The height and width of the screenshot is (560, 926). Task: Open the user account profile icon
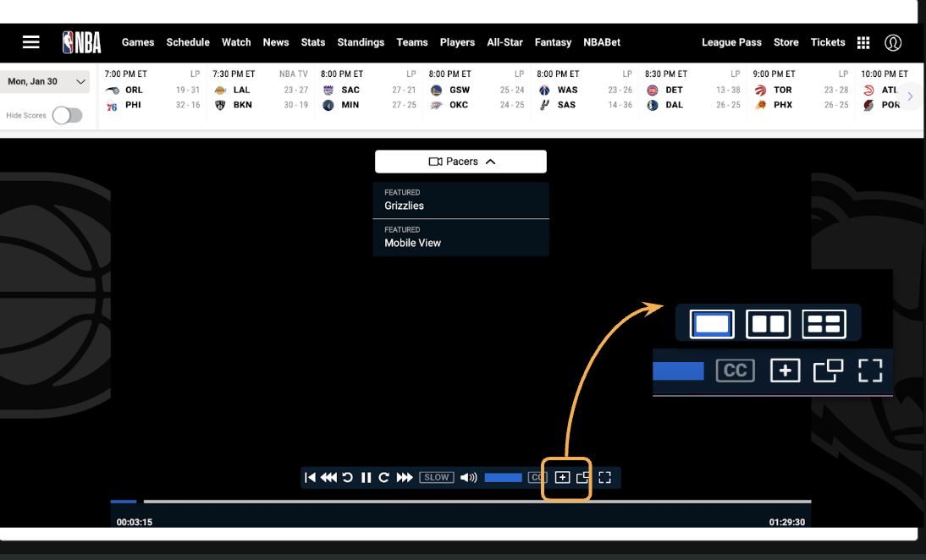(x=893, y=42)
